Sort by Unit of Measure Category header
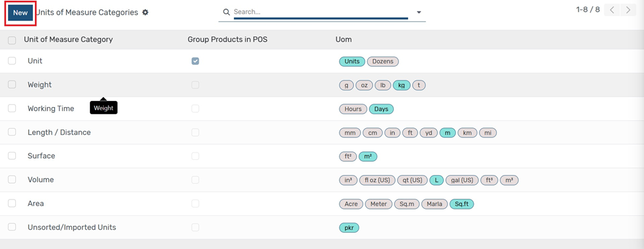 (68, 40)
